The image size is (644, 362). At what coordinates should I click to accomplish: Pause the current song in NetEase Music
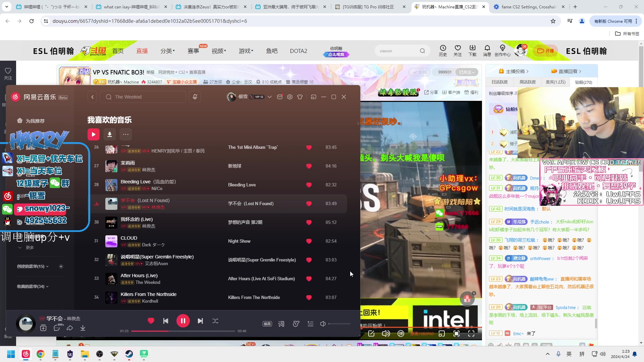point(183,321)
